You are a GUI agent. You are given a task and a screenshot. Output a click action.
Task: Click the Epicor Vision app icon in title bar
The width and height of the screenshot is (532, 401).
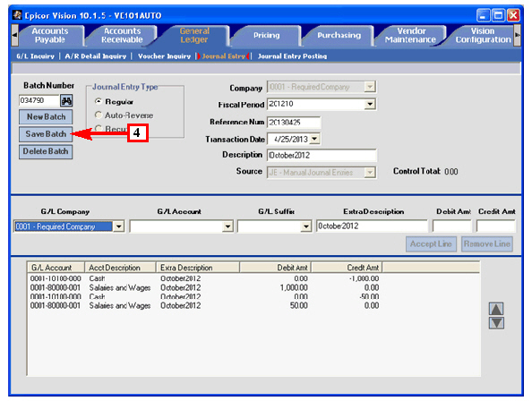point(17,15)
